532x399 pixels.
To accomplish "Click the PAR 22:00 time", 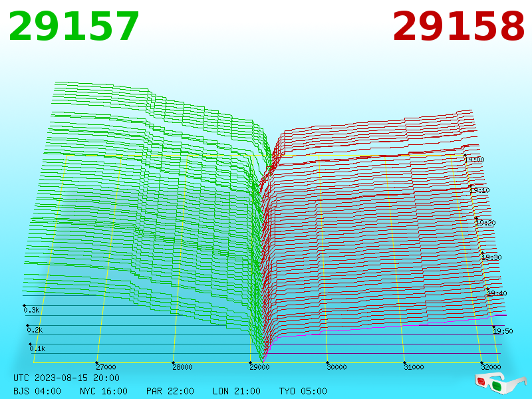I will tap(170, 391).
